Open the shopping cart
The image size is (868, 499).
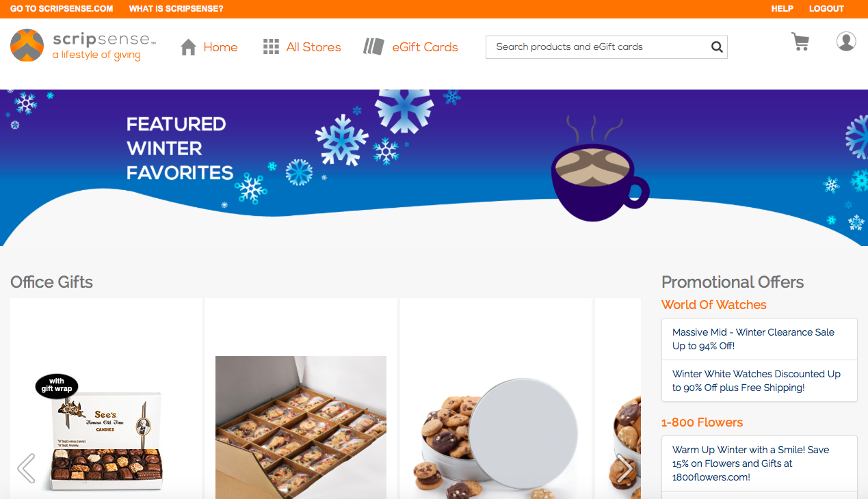point(800,42)
